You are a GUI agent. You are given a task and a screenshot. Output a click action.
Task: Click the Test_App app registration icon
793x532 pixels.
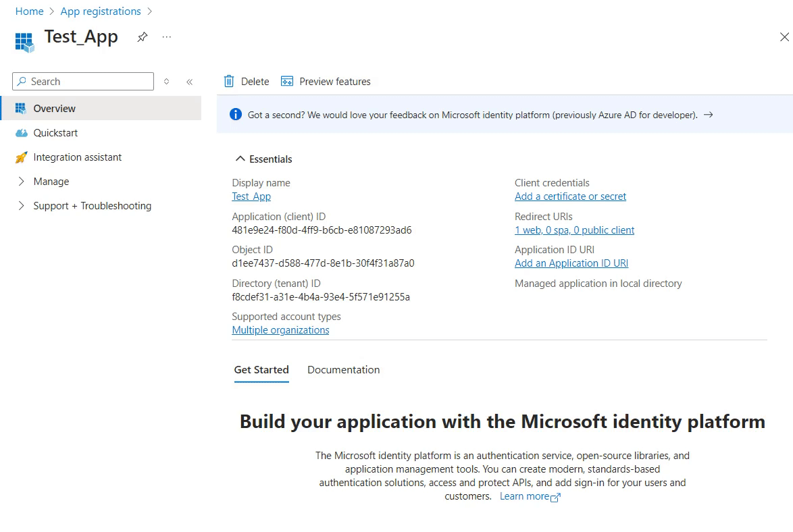(x=24, y=42)
